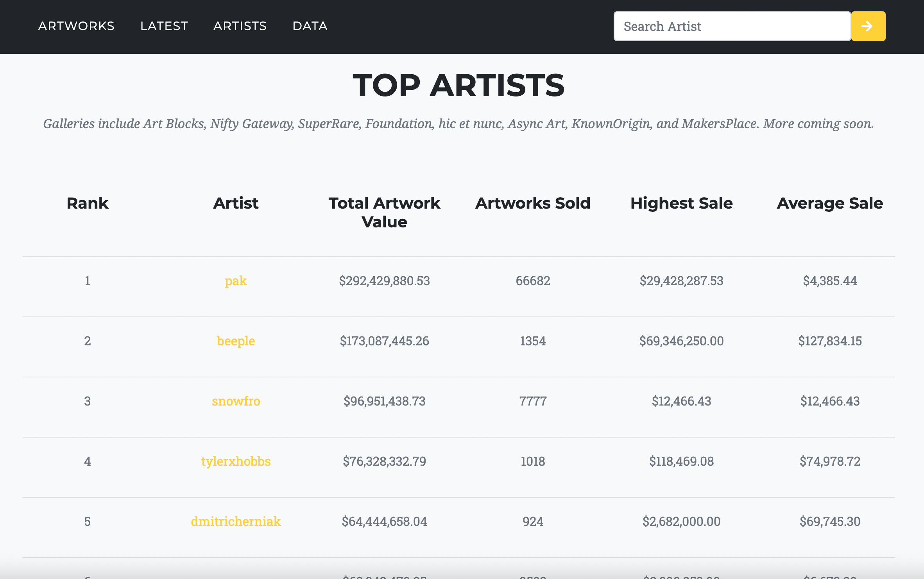Open artist link beeple
Image resolution: width=924 pixels, height=579 pixels.
pyautogui.click(x=236, y=341)
